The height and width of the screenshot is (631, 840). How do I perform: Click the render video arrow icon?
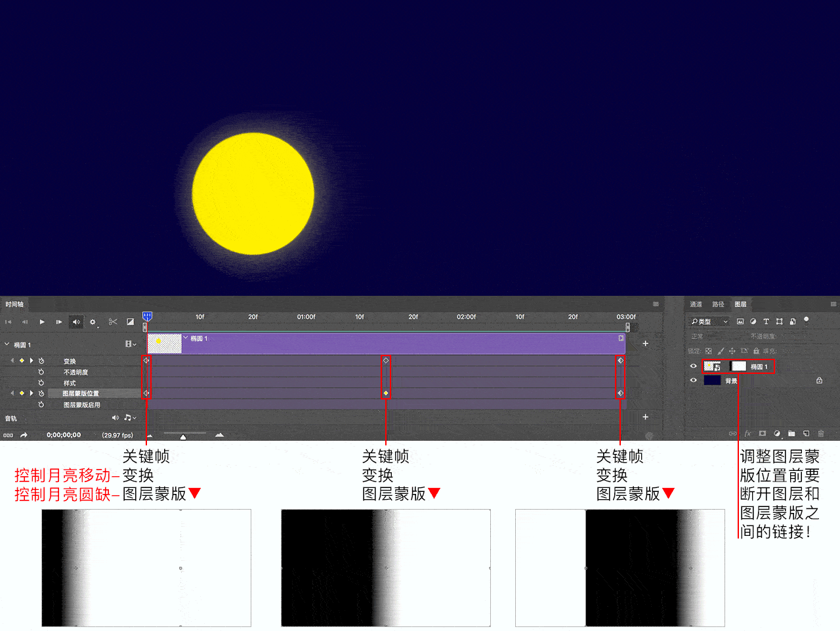[24, 435]
